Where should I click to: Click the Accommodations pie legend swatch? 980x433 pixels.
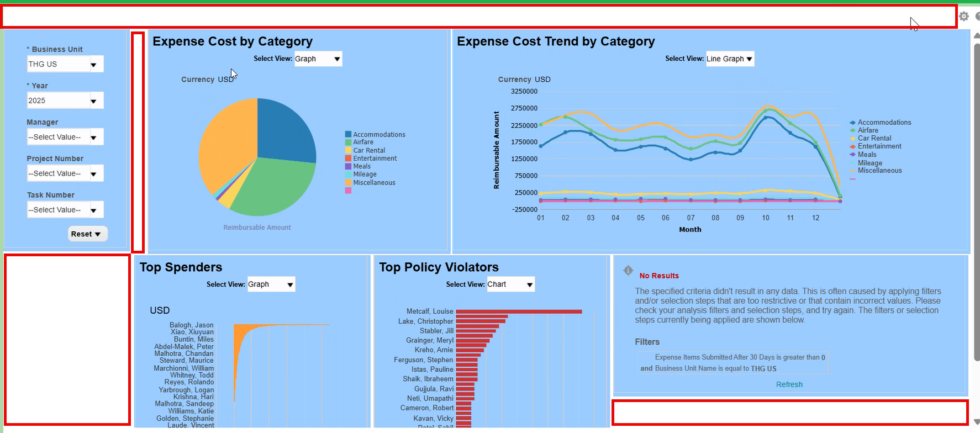[x=348, y=134]
